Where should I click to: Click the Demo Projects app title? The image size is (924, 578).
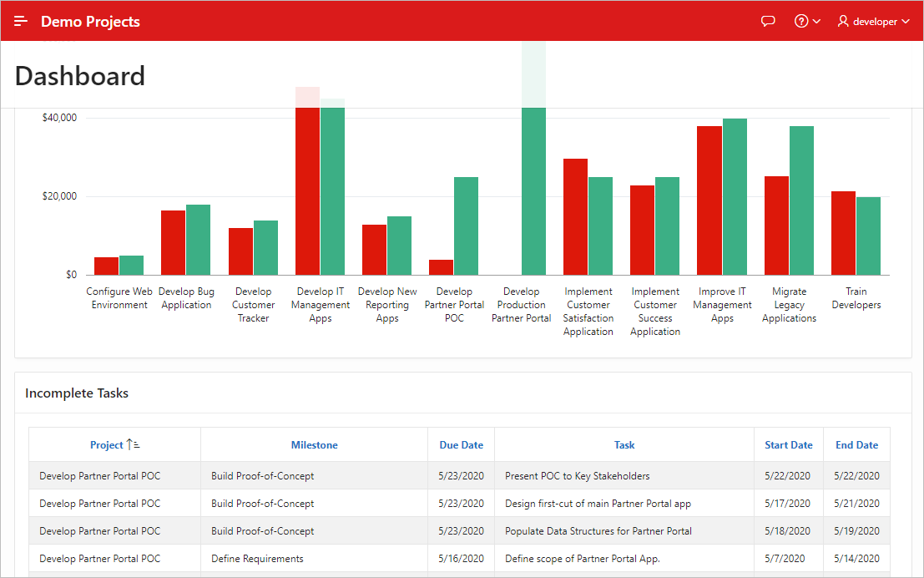tap(90, 21)
